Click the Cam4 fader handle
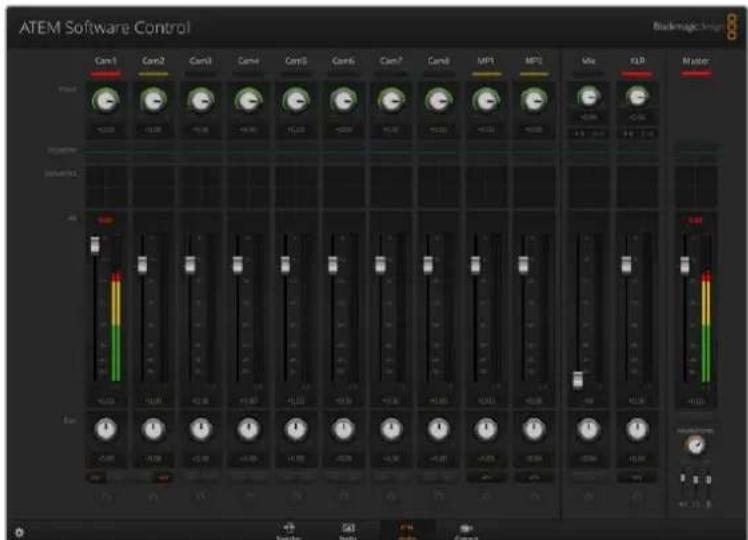 [238, 264]
